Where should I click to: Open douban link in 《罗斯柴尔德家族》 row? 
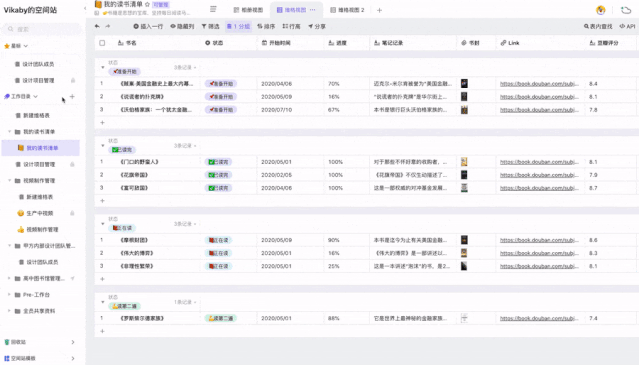coord(539,319)
